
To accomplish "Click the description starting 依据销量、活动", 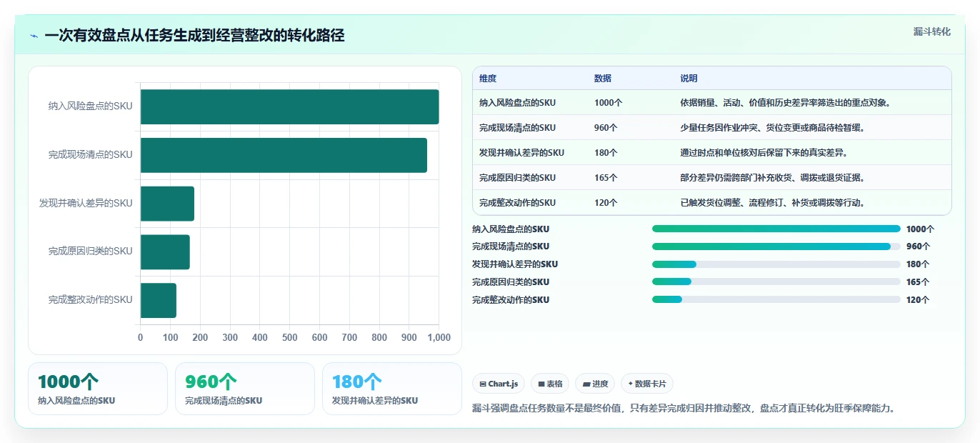I will coord(786,103).
